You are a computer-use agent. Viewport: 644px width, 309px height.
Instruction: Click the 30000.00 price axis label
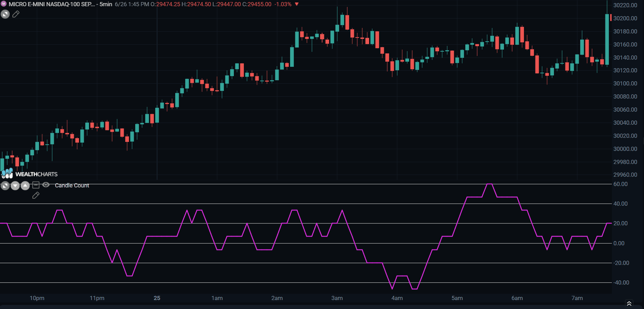(625, 149)
